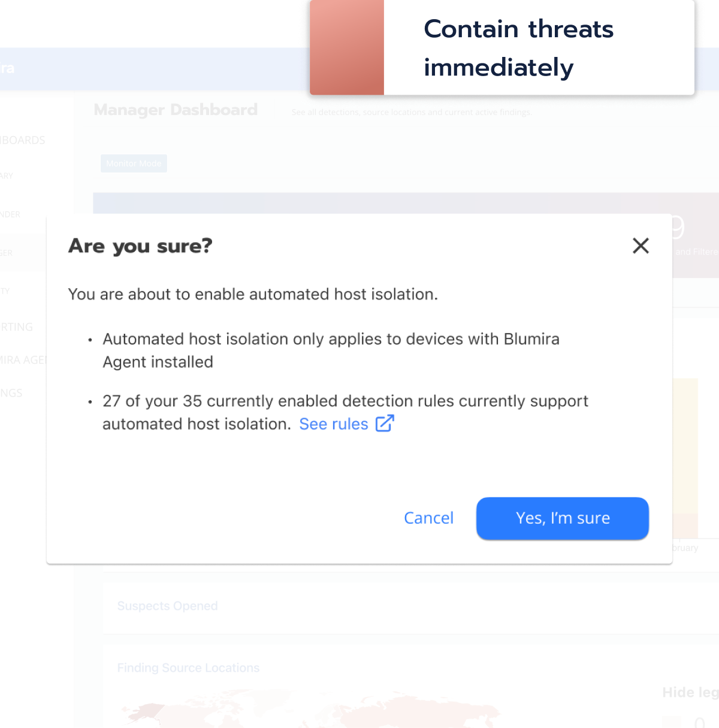Open the Dashboards section in sidebar
Image resolution: width=719 pixels, height=728 pixels.
tap(23, 140)
